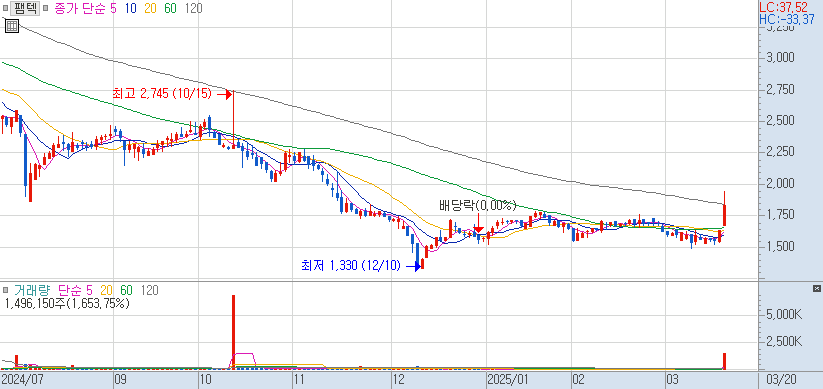Toggle the square before 거래량 in volume panel
This screenshot has width=823, height=389.
[x=5, y=290]
